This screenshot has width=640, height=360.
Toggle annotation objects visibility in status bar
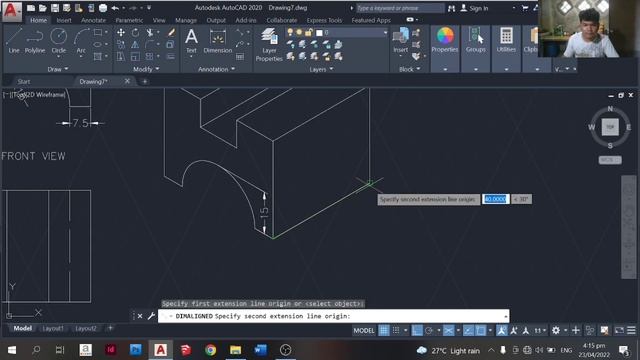(501, 330)
